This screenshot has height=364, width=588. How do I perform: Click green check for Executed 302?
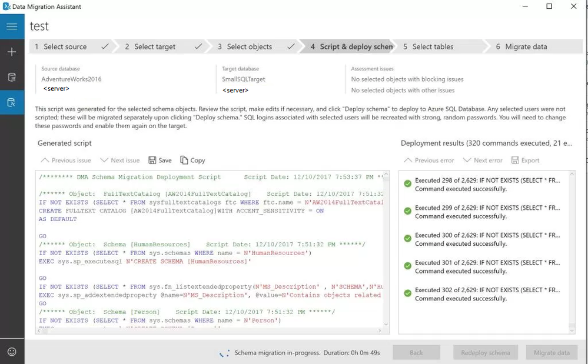[408, 293]
